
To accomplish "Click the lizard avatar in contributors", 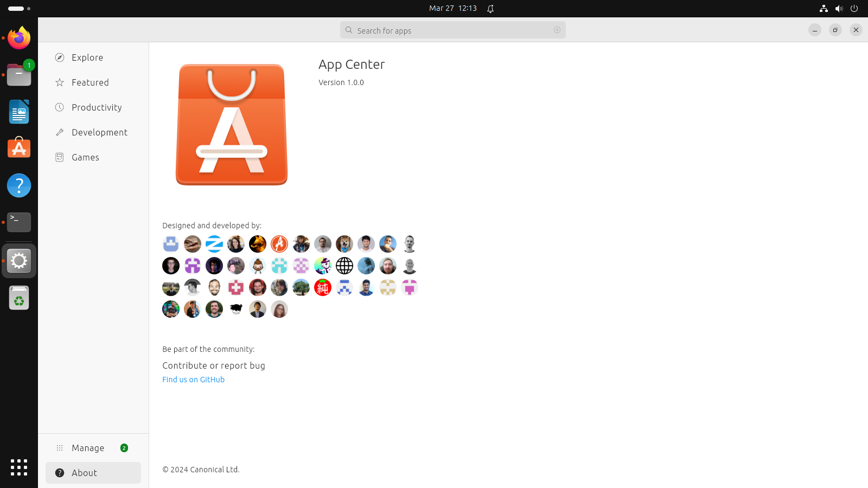I will click(x=193, y=244).
